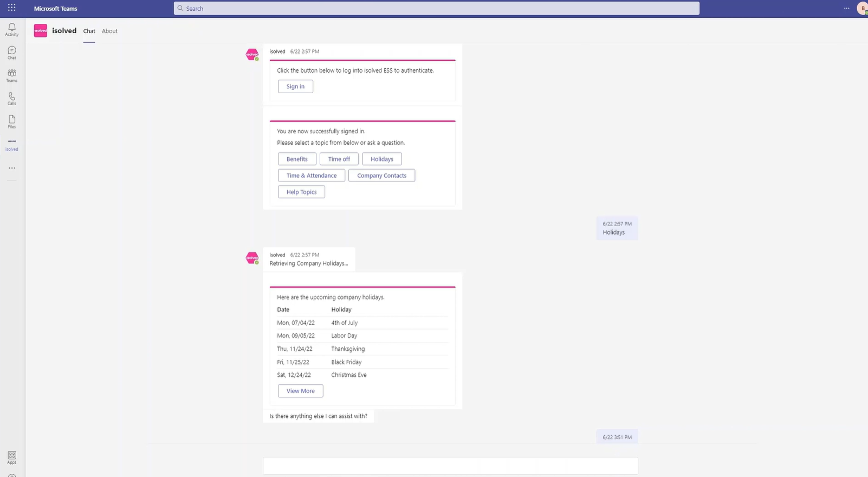Click 'You are now successfully signed in.' text
868x477 pixels.
(321, 131)
